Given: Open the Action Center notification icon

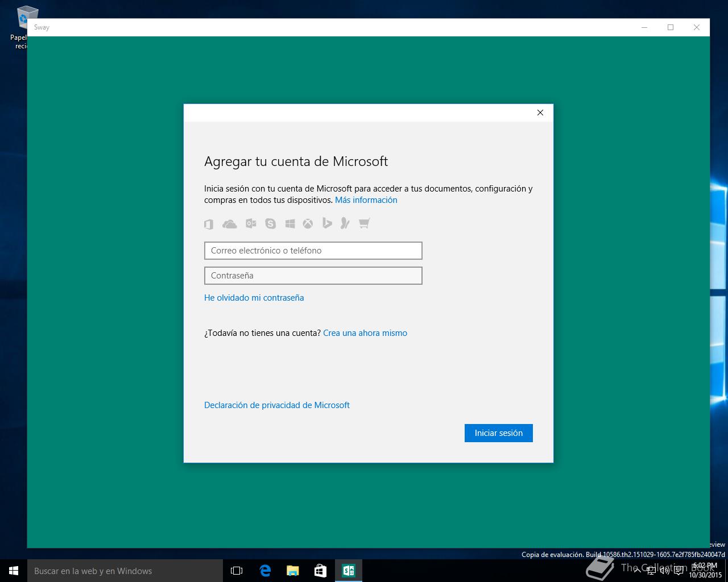Looking at the screenshot, I should [x=679, y=571].
